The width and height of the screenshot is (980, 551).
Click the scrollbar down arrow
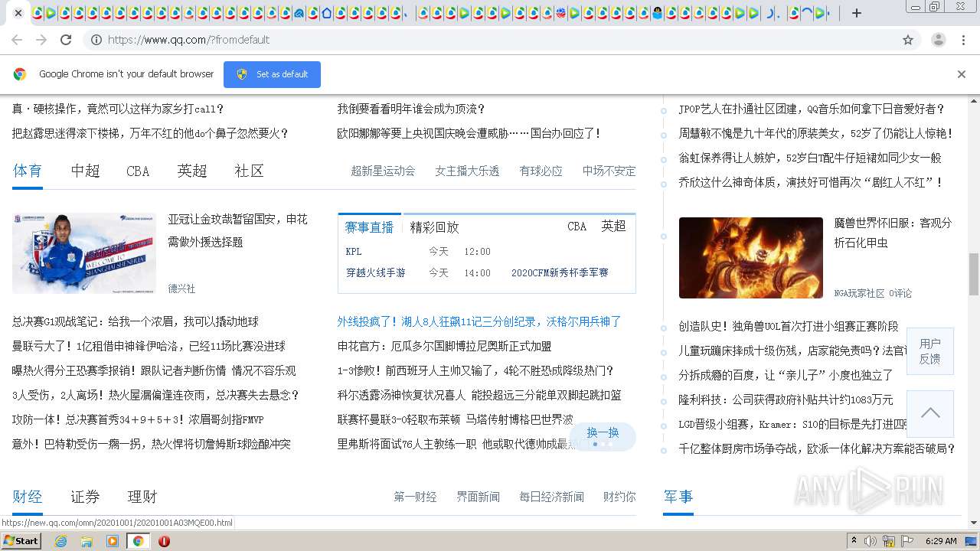tap(974, 523)
